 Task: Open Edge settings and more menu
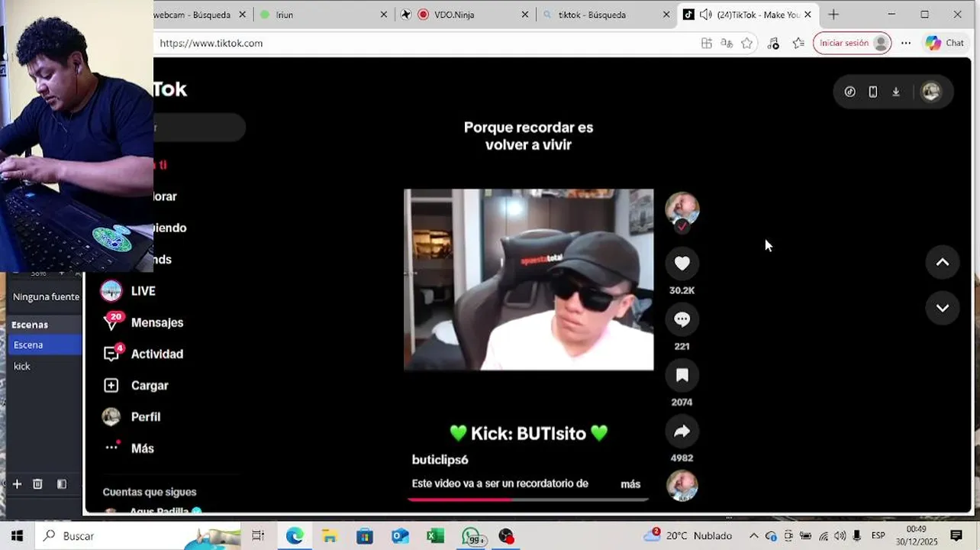pos(906,44)
